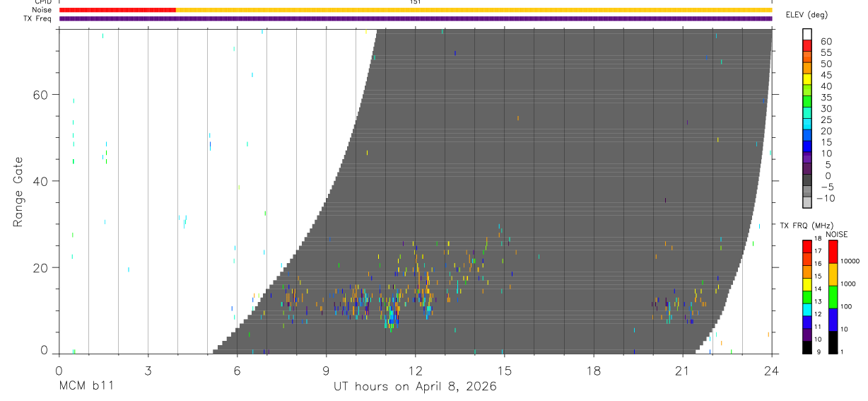Viewport: 868px width, 401px height.
Task: Click the 12 tick on UT hours axis
Action: [416, 371]
